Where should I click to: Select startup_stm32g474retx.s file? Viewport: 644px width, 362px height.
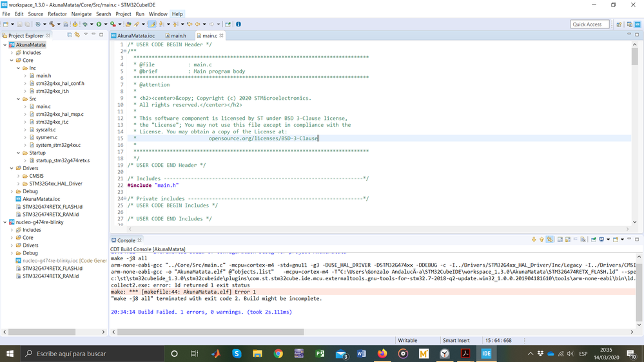[63, 160]
